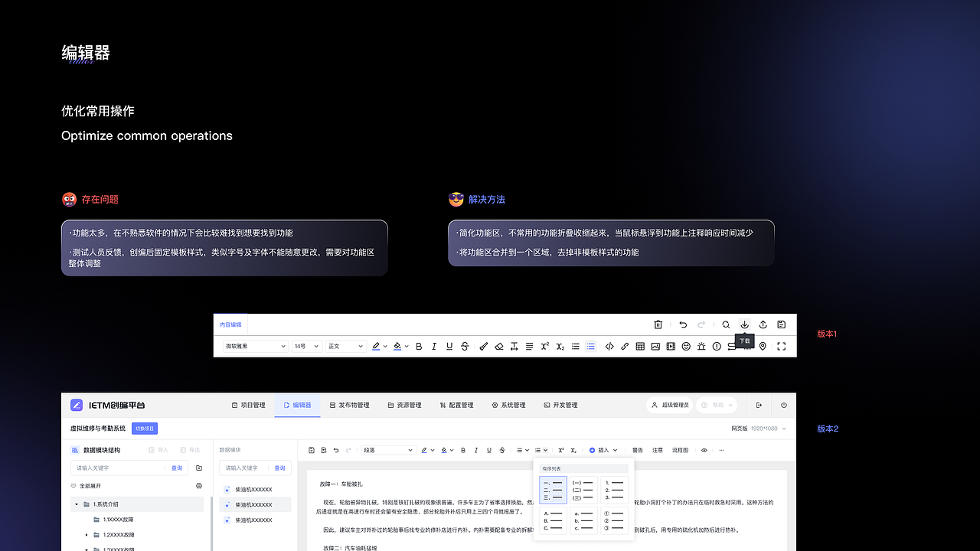
Task: Toggle the preview eye icon in the editor
Action: pyautogui.click(x=704, y=450)
